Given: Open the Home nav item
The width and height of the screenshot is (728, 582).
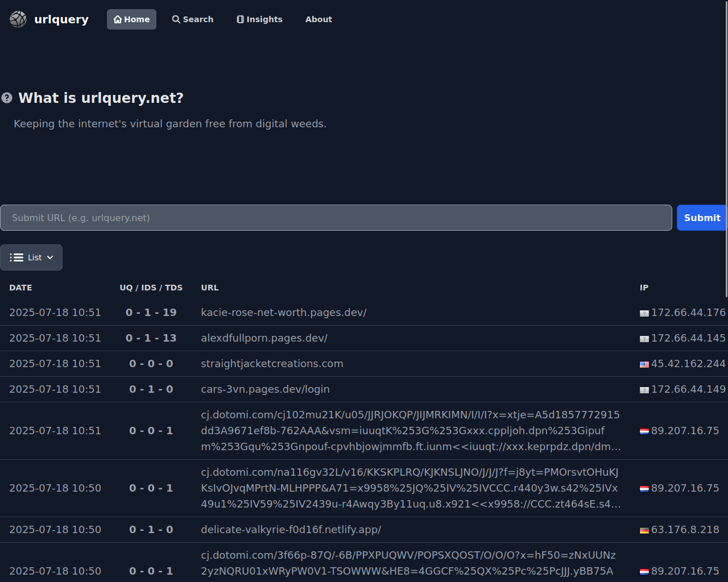Looking at the screenshot, I should (131, 19).
